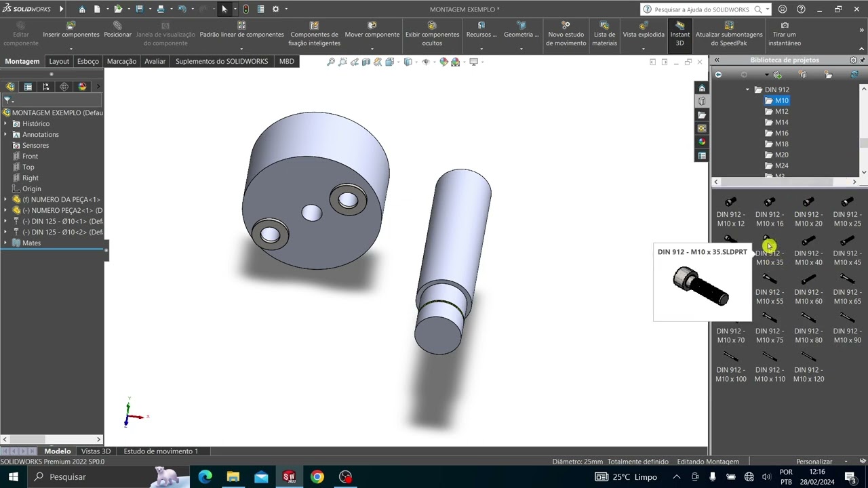Screen dimensions: 868x488
Task: Collapse the DIN 912 library folder
Action: pos(748,89)
